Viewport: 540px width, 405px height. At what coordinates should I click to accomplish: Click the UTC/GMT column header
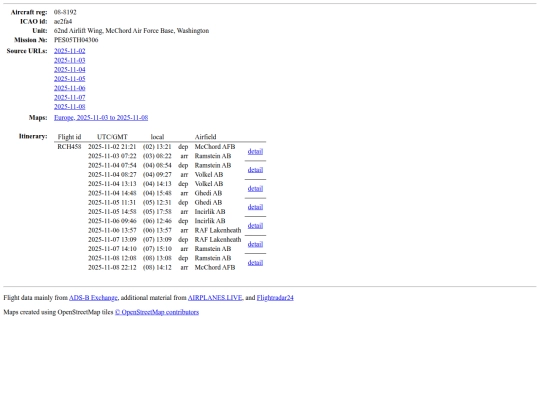pyautogui.click(x=112, y=137)
